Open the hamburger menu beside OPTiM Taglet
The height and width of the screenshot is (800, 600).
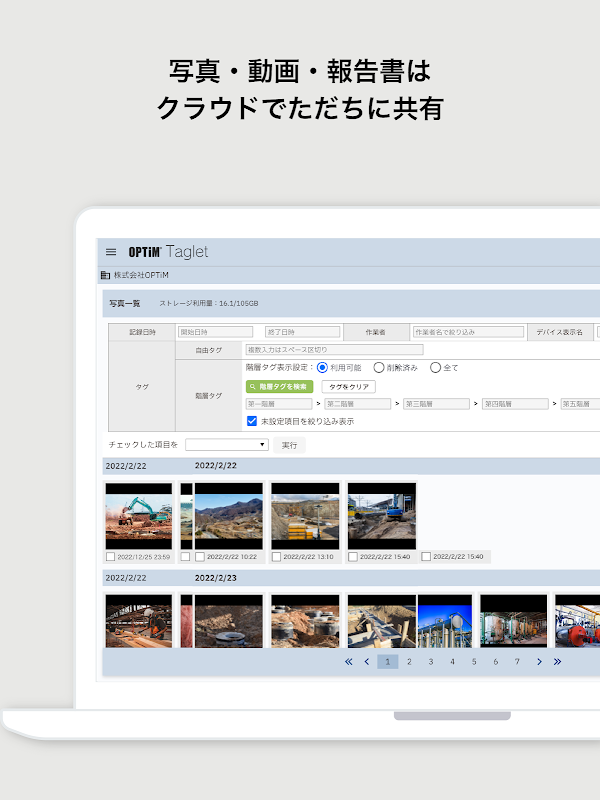[111, 252]
